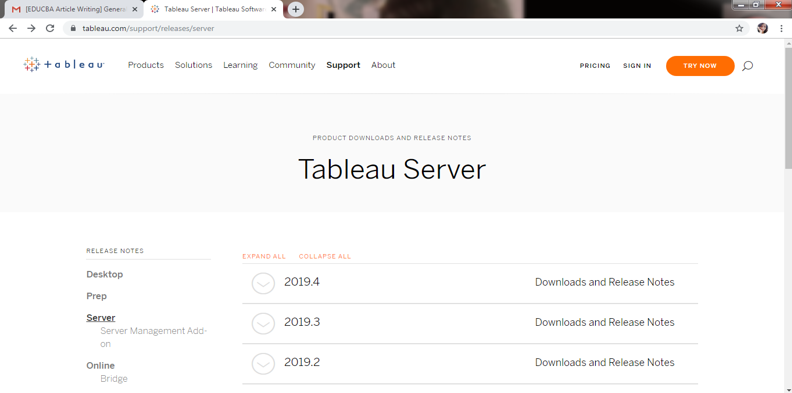792x393 pixels.
Task: Click the 2019.2 version label
Action: pyautogui.click(x=302, y=363)
